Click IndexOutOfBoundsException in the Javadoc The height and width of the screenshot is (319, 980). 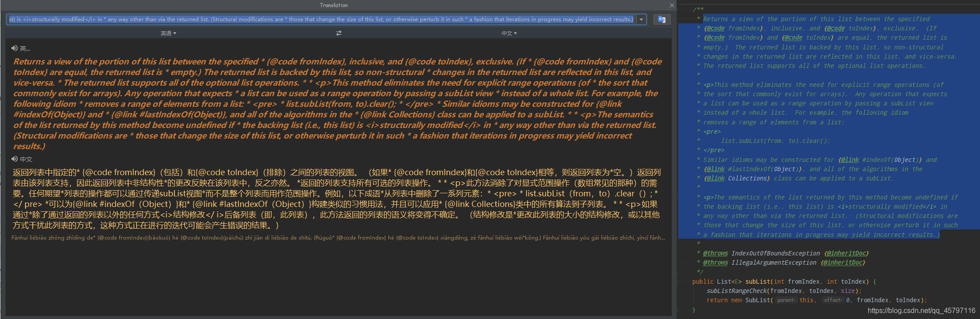pyautogui.click(x=775, y=253)
